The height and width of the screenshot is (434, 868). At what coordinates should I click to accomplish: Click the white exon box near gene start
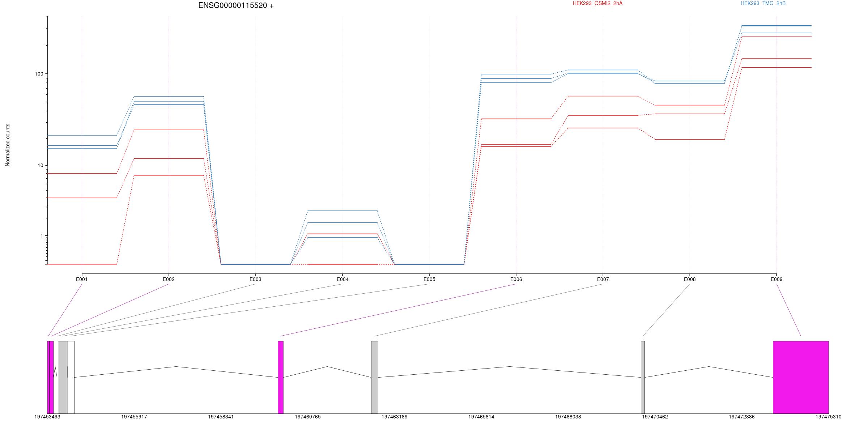click(x=71, y=377)
